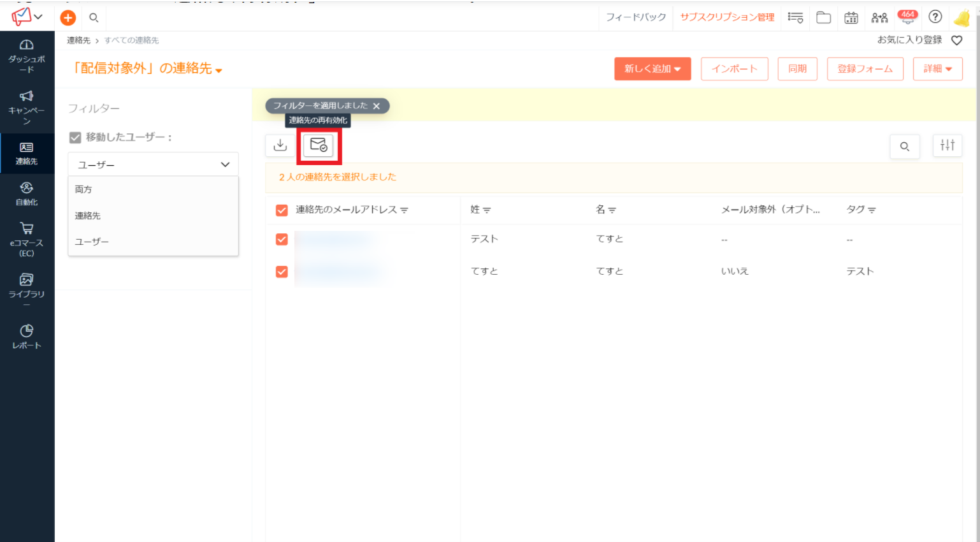Toggle the select-all contacts header checkbox

[x=282, y=210]
